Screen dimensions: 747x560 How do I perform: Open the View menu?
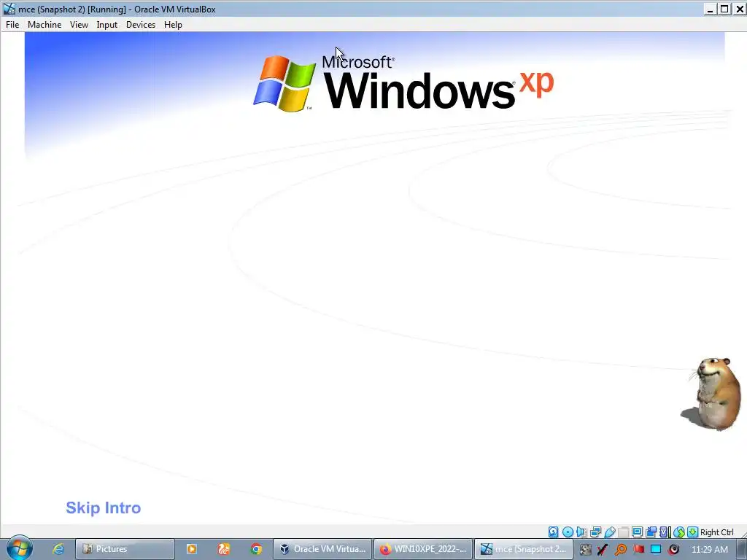(x=79, y=25)
